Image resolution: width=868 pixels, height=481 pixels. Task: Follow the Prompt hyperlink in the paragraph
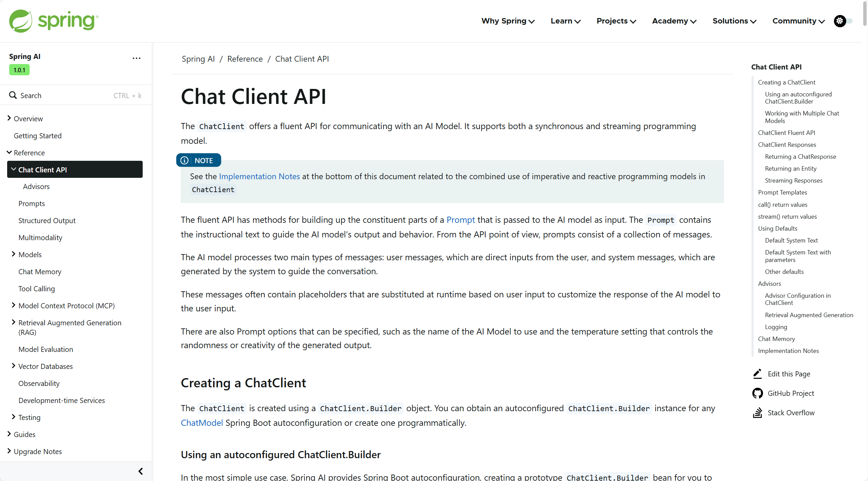pos(461,220)
